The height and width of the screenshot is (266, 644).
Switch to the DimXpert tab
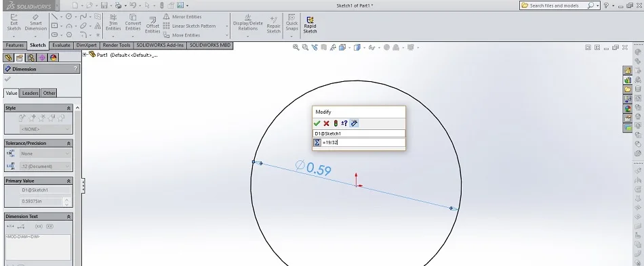click(87, 45)
